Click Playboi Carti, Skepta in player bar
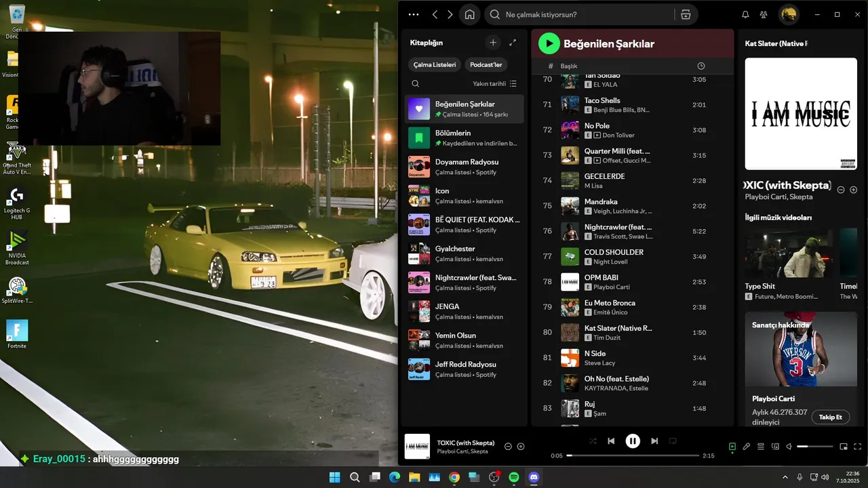Screen dimensions: 868x488 pos(462,451)
